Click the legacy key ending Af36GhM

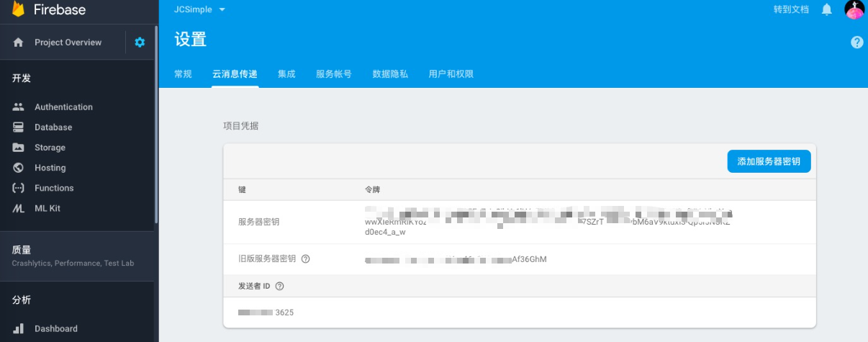(456, 259)
